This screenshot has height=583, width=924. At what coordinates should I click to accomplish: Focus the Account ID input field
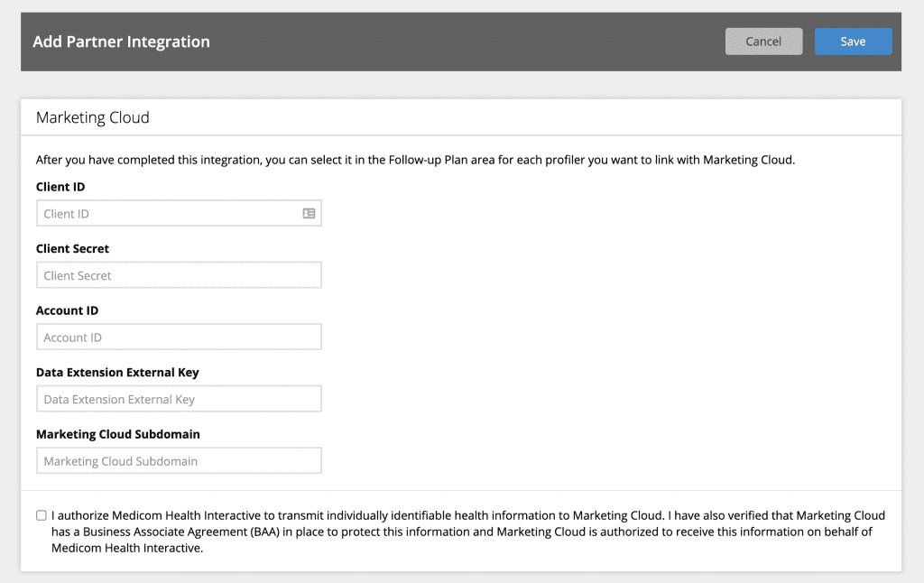180,338
